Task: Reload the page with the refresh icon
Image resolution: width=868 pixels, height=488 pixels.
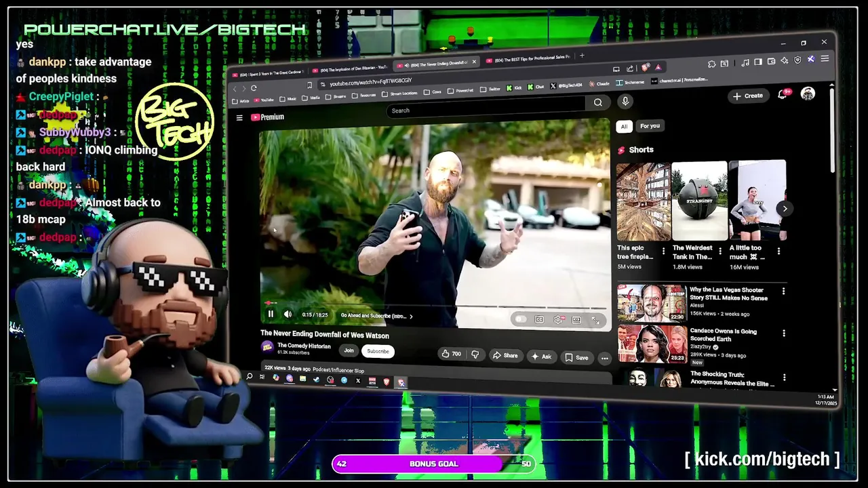Action: pyautogui.click(x=254, y=88)
